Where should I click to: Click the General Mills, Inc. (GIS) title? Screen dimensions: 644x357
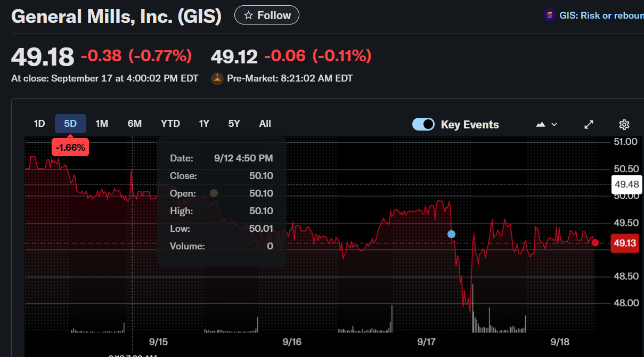click(x=116, y=16)
